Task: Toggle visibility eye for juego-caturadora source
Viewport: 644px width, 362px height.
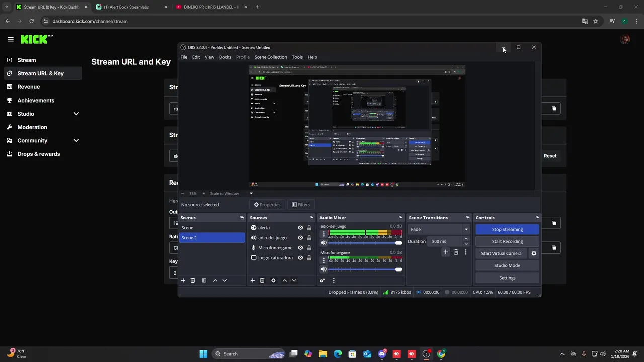Action: click(x=300, y=258)
